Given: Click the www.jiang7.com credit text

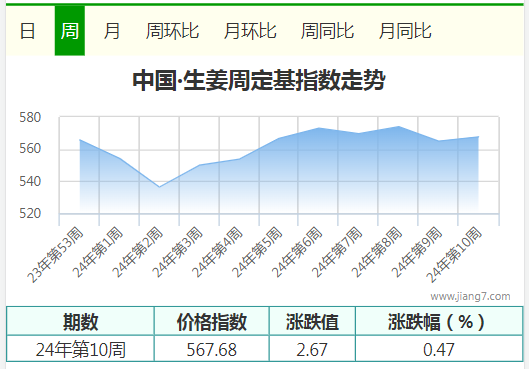Looking at the screenshot, I should pos(470,296).
